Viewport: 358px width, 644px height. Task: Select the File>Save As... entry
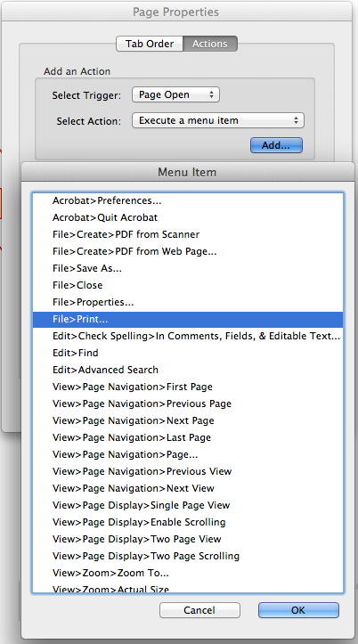(x=188, y=269)
